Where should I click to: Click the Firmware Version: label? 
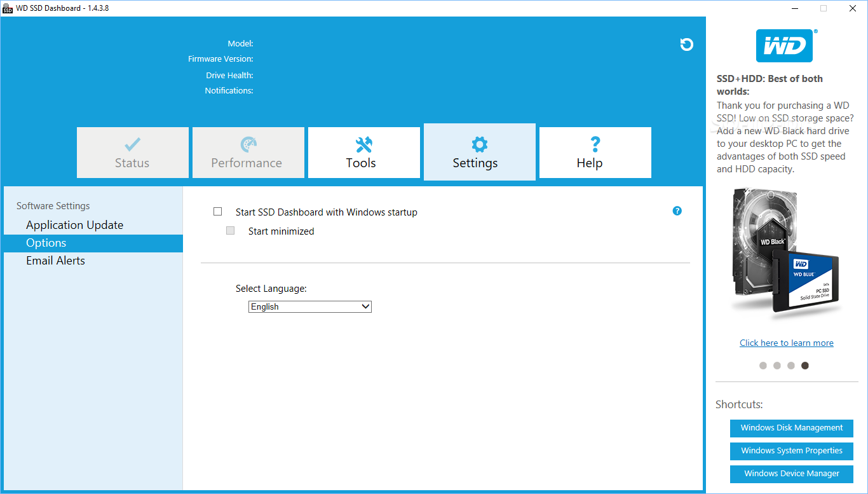(x=220, y=59)
